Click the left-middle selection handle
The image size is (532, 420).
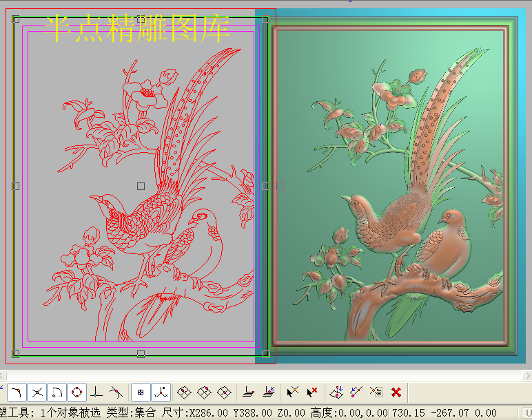(16, 186)
